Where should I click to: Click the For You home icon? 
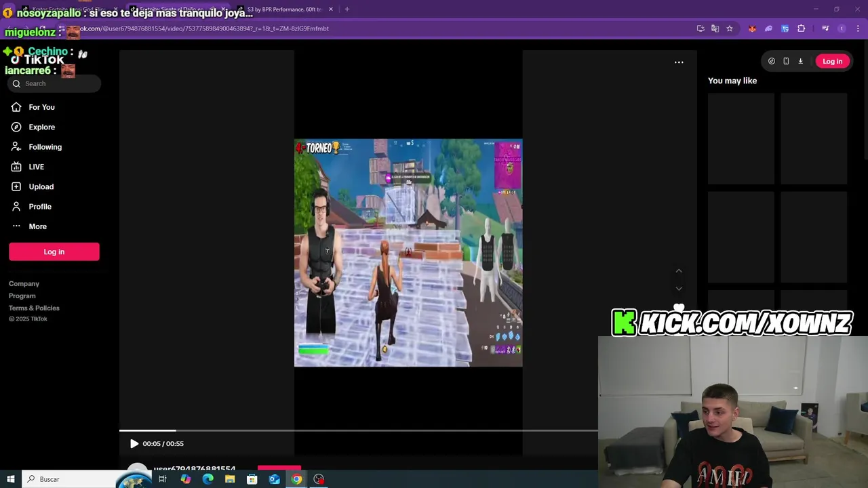pos(16,107)
